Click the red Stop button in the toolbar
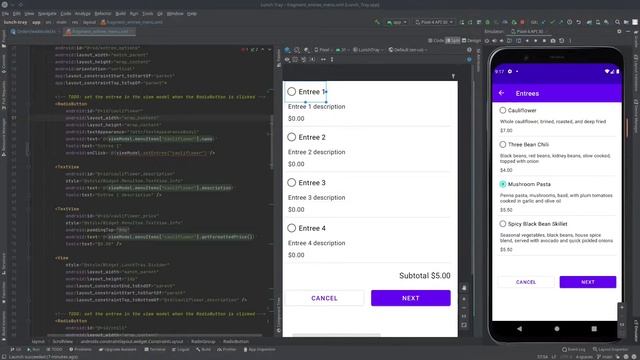 (x=522, y=22)
